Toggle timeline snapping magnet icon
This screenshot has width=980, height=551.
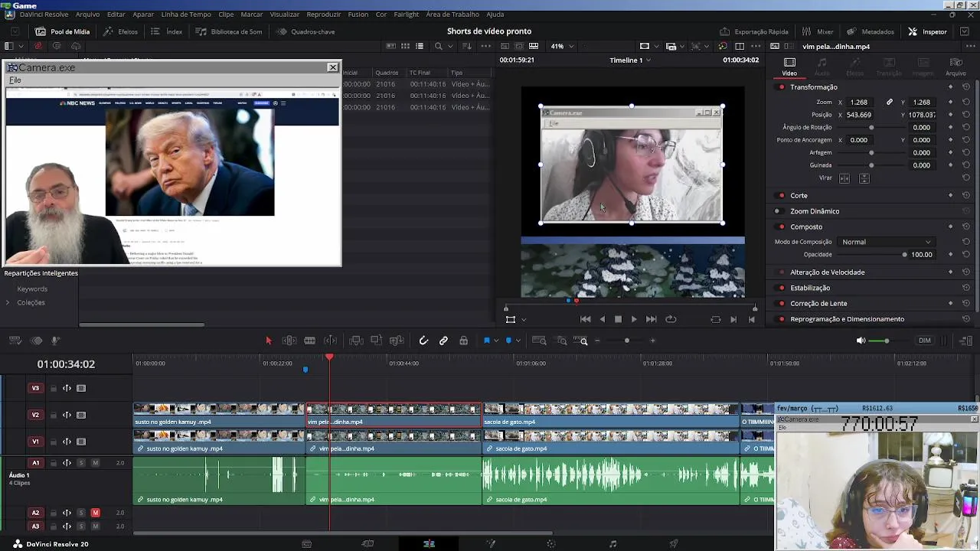click(x=423, y=341)
